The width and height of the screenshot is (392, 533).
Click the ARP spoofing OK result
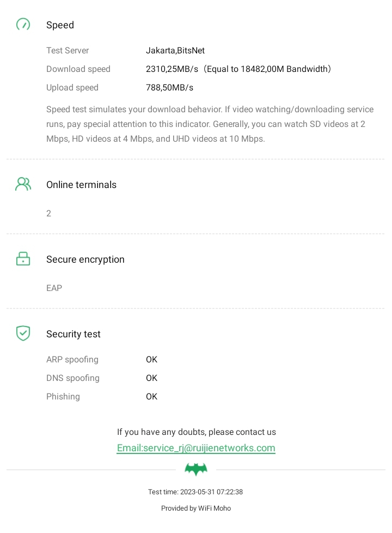point(151,360)
